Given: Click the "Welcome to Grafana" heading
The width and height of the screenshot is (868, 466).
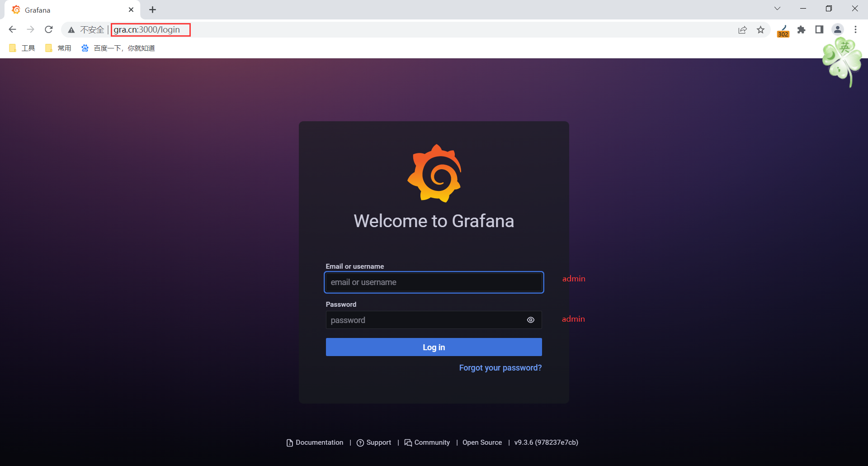Looking at the screenshot, I should point(434,221).
